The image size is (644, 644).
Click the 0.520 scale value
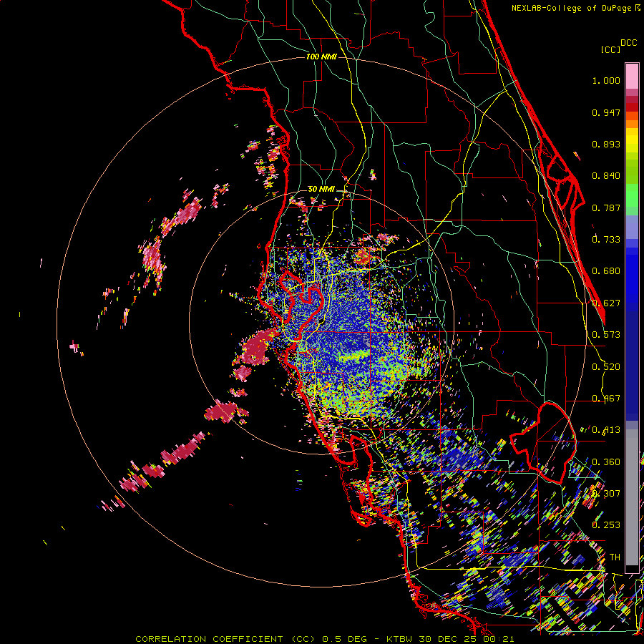tap(606, 367)
